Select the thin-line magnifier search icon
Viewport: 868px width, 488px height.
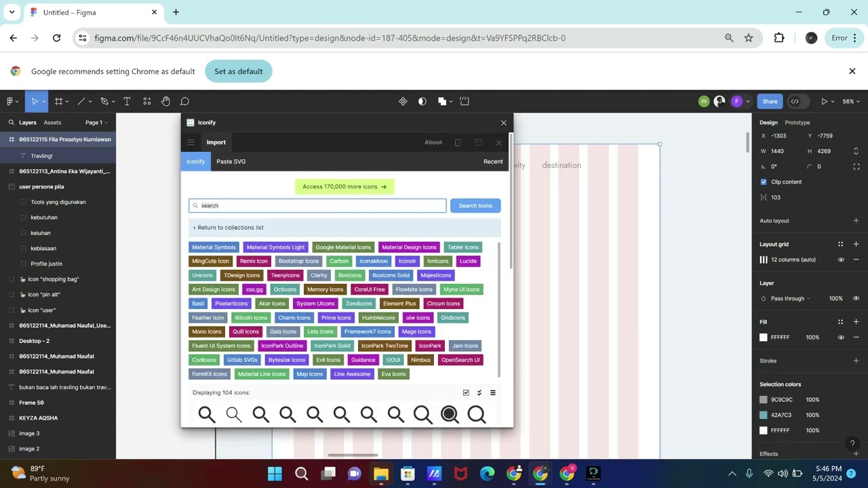pos(233,414)
